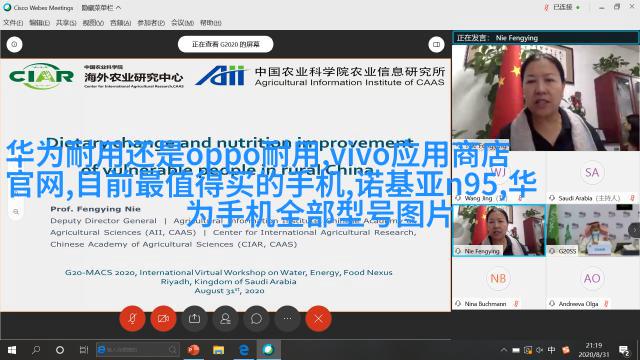Click the zoom magnifier on the slide
640x360 pixels.
[x=16, y=212]
